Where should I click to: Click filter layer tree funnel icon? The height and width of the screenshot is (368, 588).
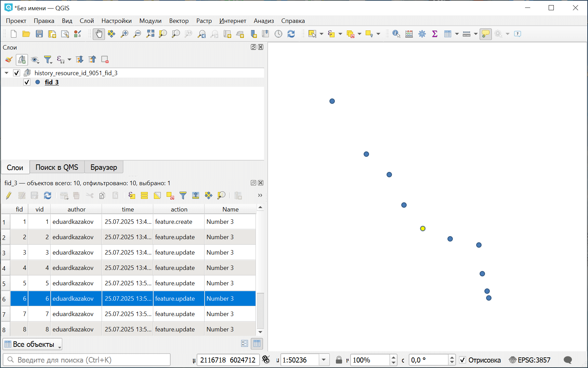click(48, 60)
